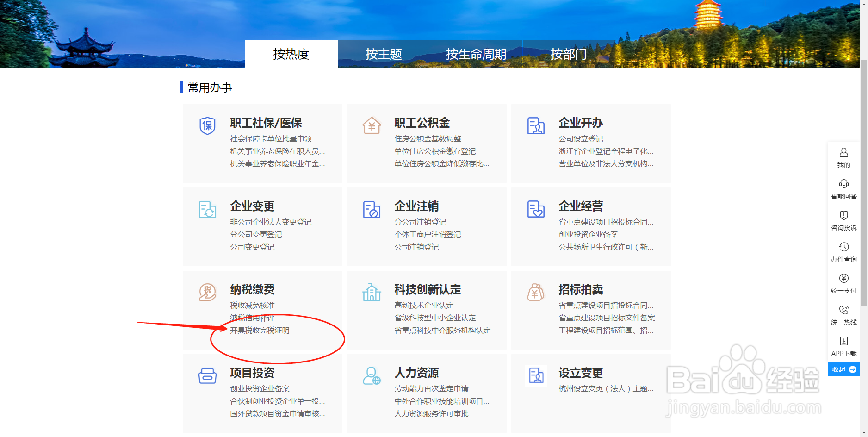
Task: Click 个体工商户注销登记 link
Action: pos(428,235)
